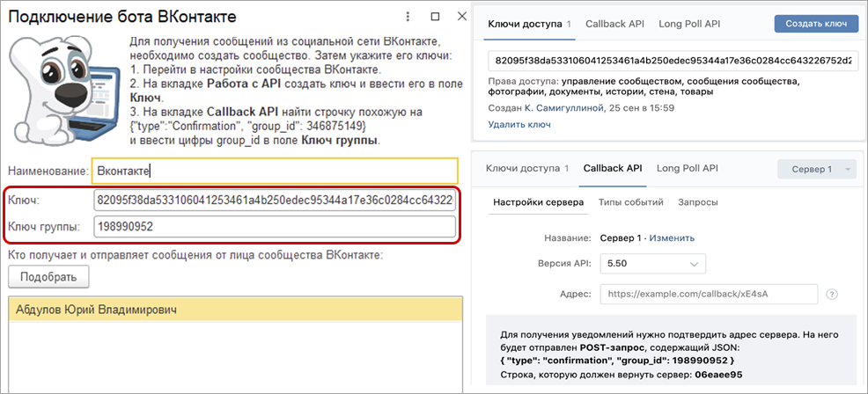Viewport: 868px width, 394px height.
Task: Open the three-dot more options menu
Action: click(408, 17)
